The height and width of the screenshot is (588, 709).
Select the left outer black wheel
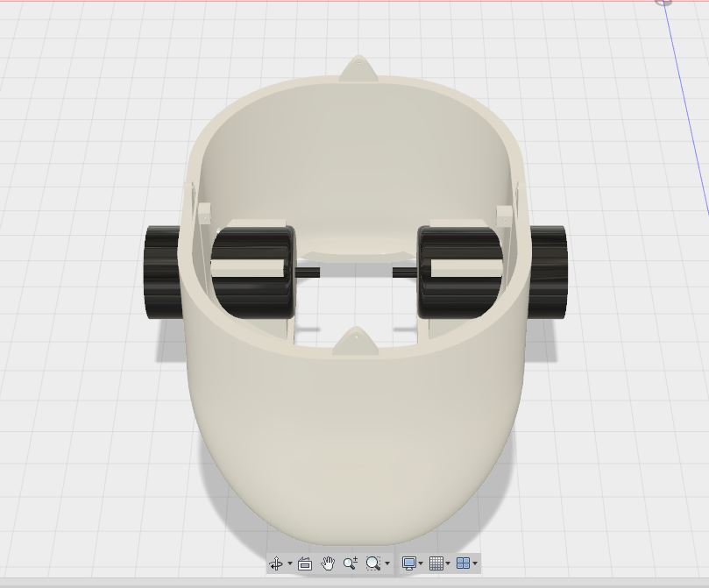(x=162, y=273)
